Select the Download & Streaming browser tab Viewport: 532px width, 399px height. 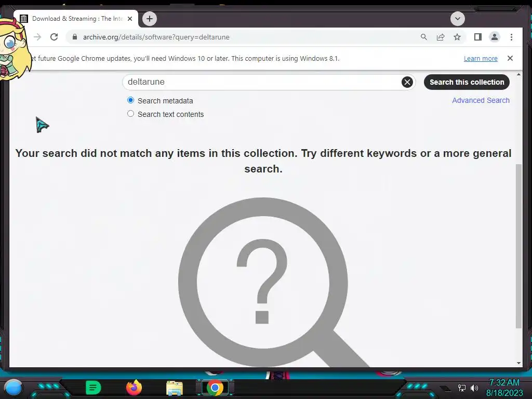pos(76,19)
